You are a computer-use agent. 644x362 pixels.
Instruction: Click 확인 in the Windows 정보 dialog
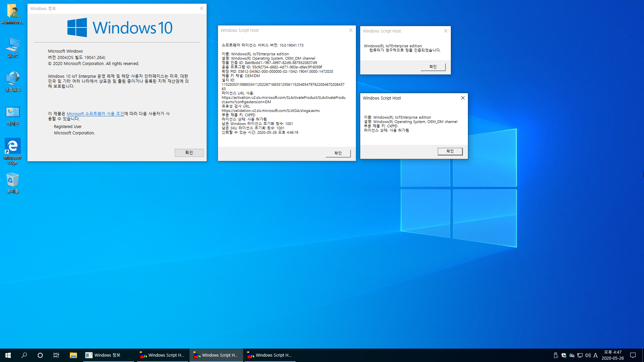189,153
